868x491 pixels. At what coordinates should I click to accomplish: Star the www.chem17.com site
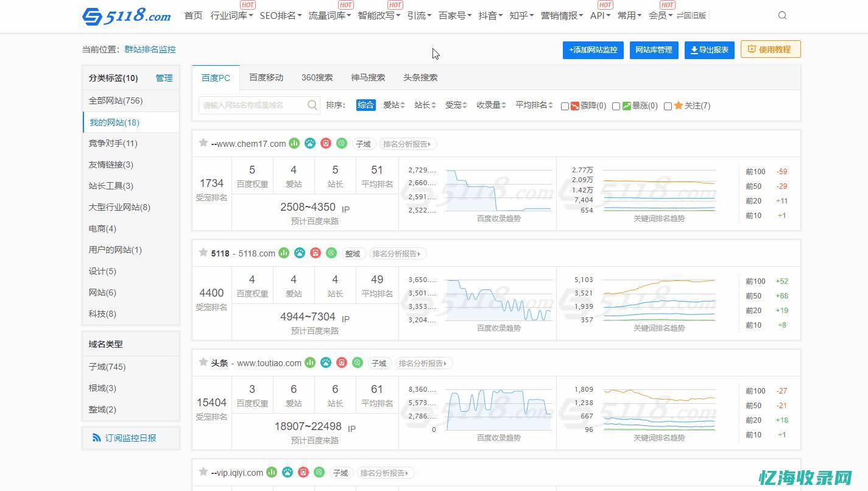(x=203, y=143)
